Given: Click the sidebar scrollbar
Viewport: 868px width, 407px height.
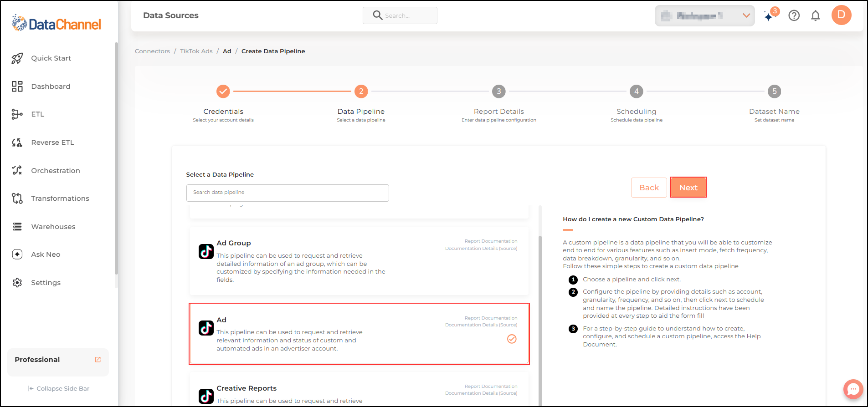Looking at the screenshot, I should point(116,158).
